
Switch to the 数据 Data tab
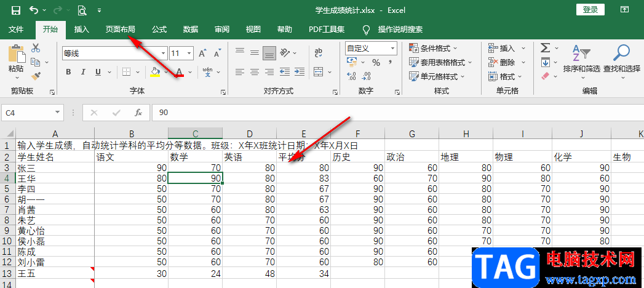click(x=191, y=30)
